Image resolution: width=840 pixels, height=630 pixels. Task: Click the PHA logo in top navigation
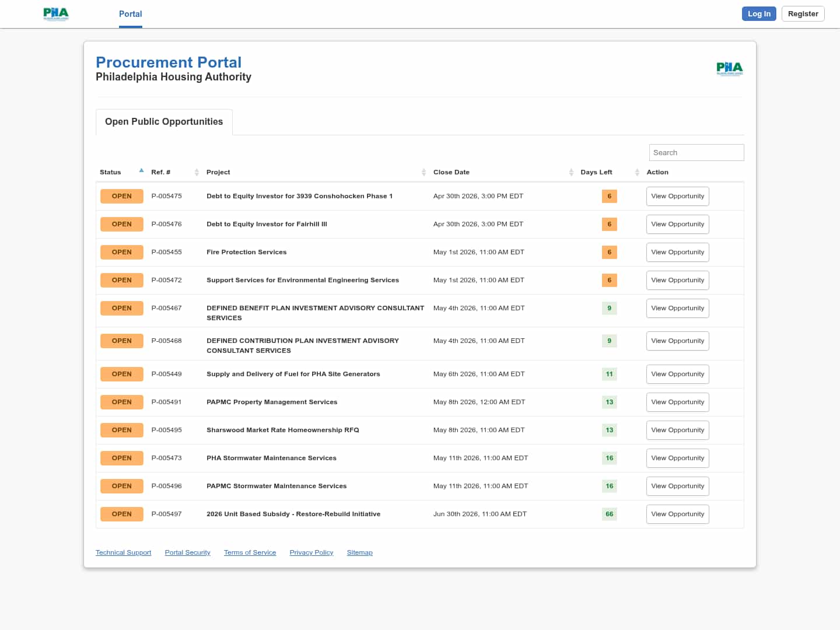point(56,14)
